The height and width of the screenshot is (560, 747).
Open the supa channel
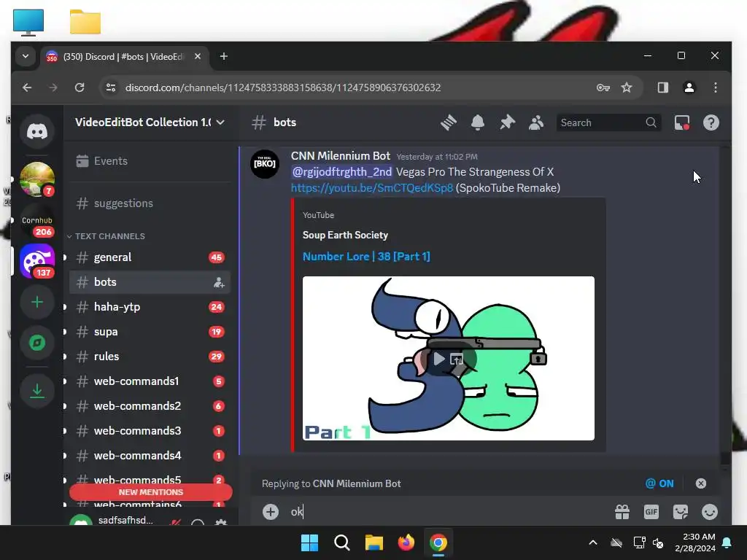(149, 332)
